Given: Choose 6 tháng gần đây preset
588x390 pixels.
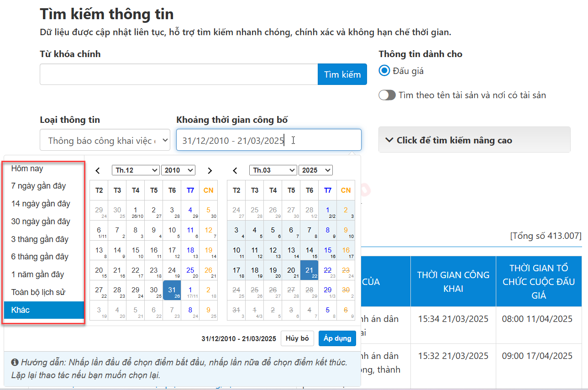Looking at the screenshot, I should click(44, 257).
